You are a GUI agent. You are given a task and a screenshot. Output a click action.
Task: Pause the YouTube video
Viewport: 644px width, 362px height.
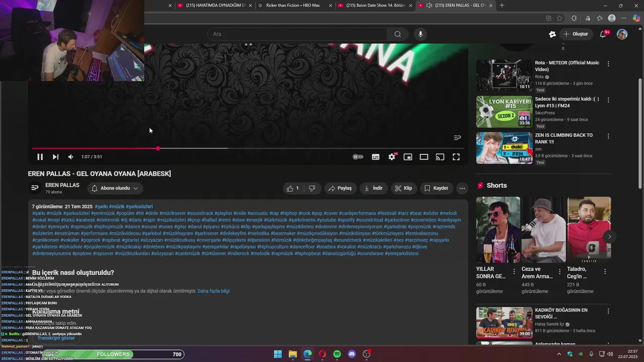coord(40,157)
